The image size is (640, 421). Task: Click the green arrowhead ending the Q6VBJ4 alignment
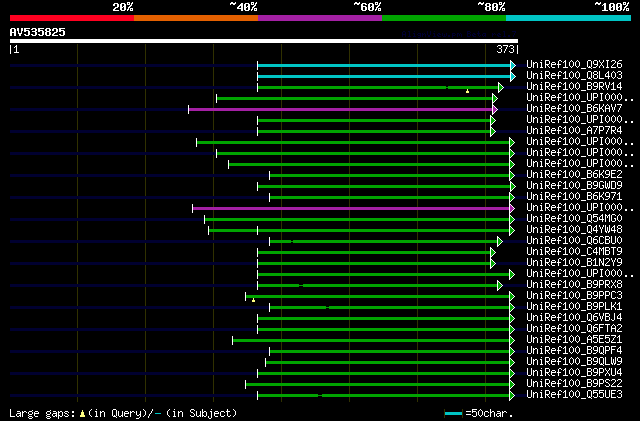(512, 319)
